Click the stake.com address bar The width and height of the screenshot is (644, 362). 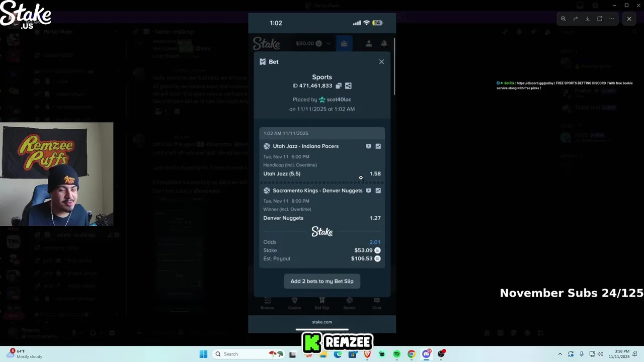coord(322,322)
